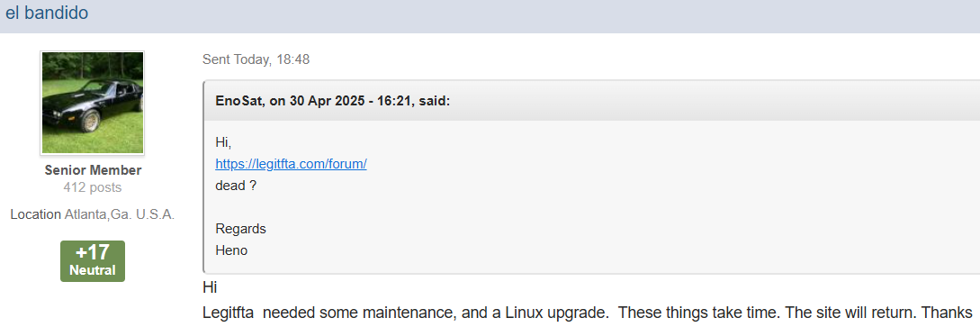Click the Location label under the post count
This screenshot has width=980, height=327.
coord(36,214)
